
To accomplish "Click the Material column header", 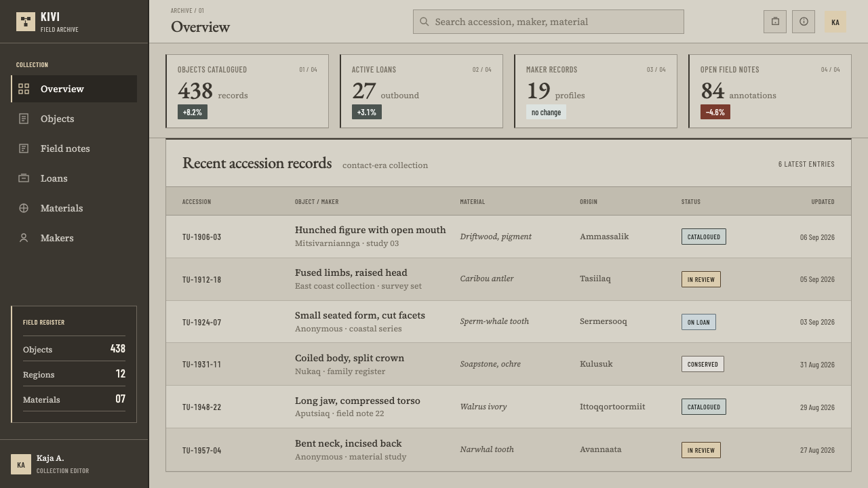I will (x=473, y=201).
